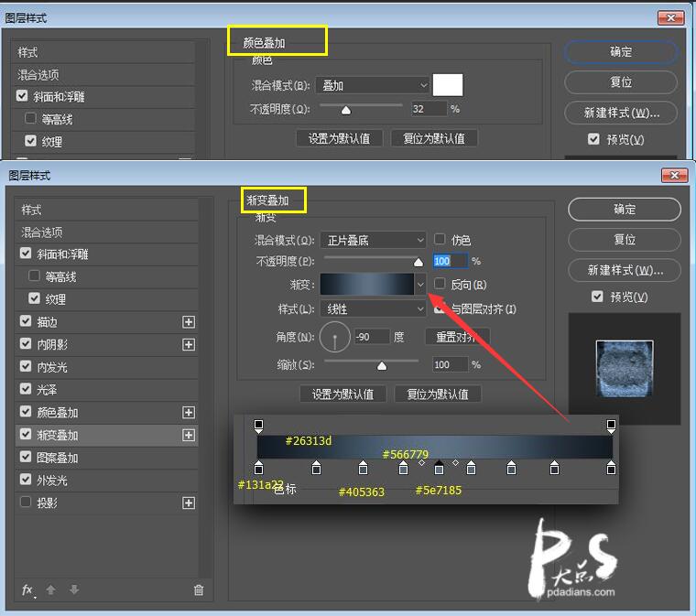
Task: Click the 缩放 100 percent field
Action: point(451,364)
